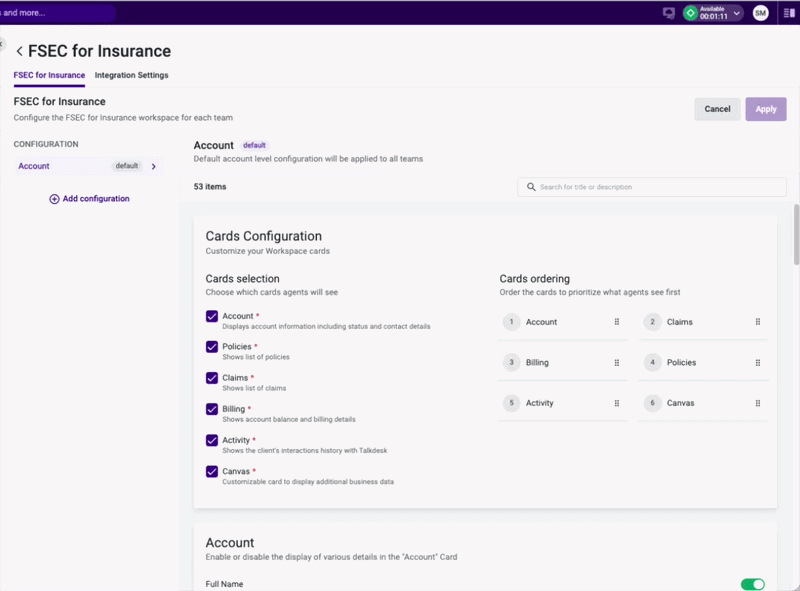This screenshot has height=591, width=800.
Task: Open the SM user avatar menu
Action: (x=760, y=13)
